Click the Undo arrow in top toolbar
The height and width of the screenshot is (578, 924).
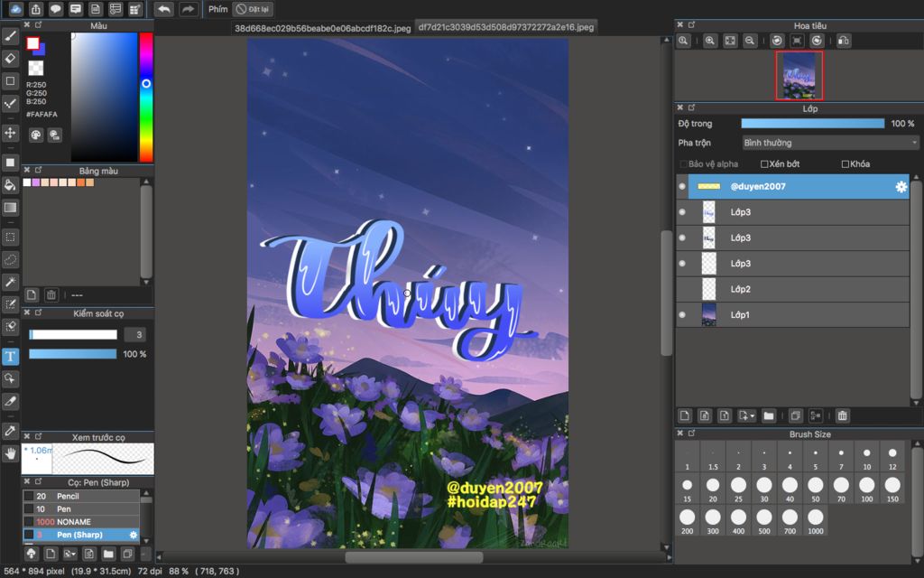tap(164, 9)
